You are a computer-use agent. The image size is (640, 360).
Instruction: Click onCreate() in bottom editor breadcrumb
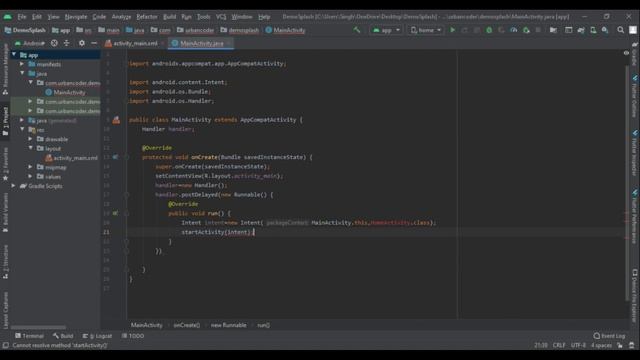(x=187, y=325)
